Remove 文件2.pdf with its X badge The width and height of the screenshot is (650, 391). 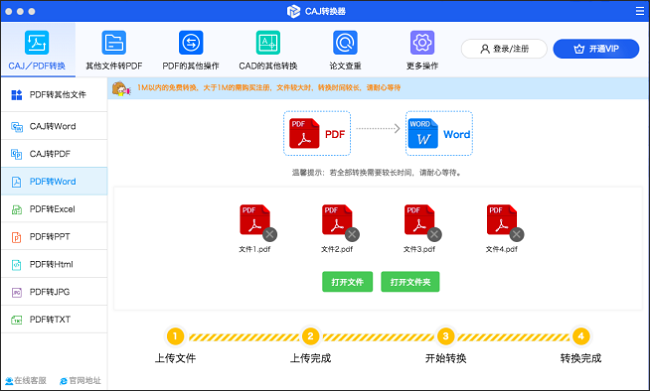pos(352,235)
